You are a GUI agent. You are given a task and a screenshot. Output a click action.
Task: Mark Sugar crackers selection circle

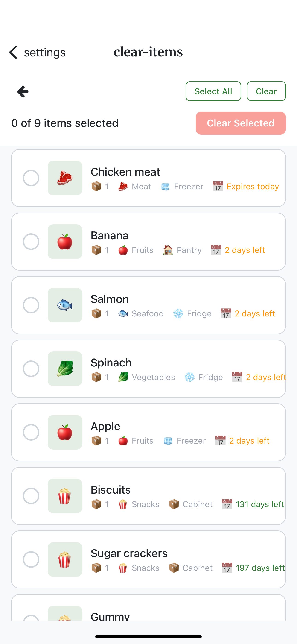coord(31,559)
